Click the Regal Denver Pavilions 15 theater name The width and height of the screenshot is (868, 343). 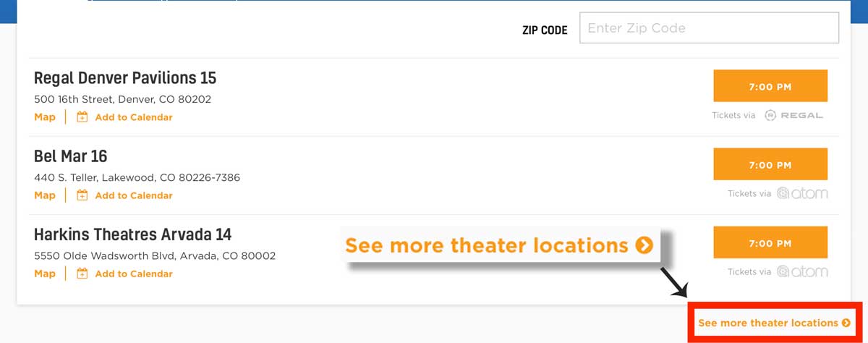pyautogui.click(x=125, y=77)
